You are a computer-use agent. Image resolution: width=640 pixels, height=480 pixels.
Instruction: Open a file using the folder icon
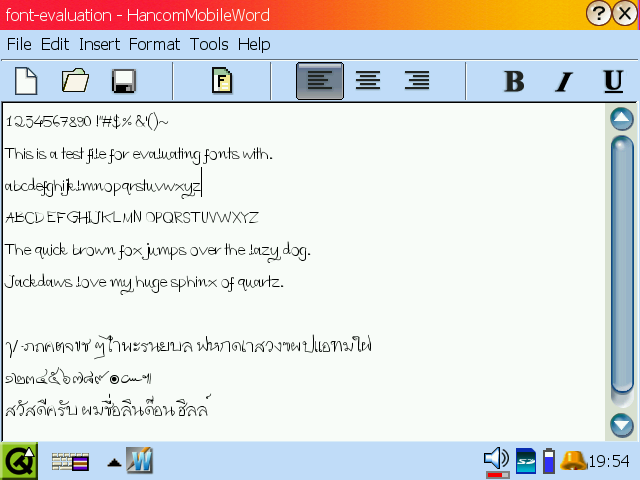tap(75, 80)
